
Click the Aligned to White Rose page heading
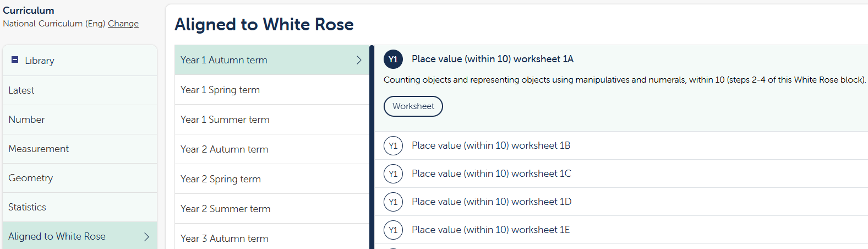pyautogui.click(x=264, y=24)
